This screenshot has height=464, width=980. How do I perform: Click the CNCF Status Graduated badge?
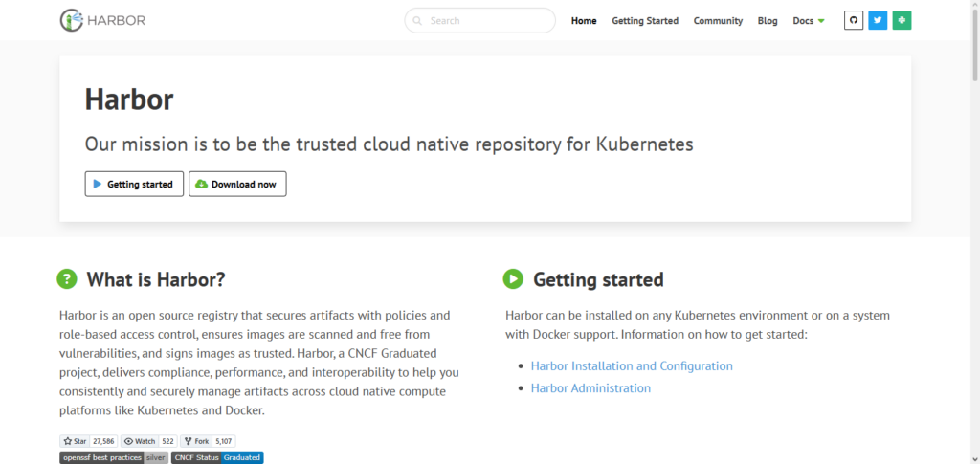click(x=217, y=457)
